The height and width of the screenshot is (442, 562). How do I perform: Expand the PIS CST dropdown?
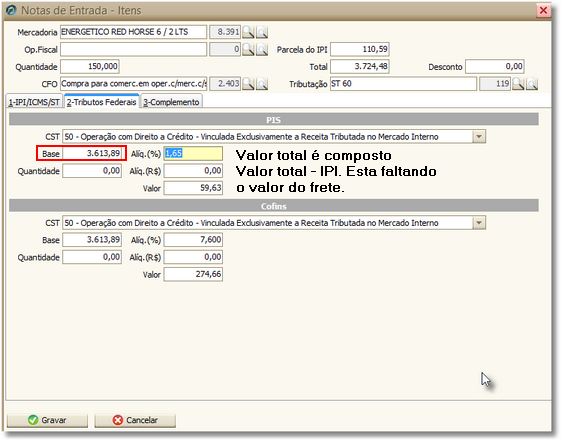479,137
